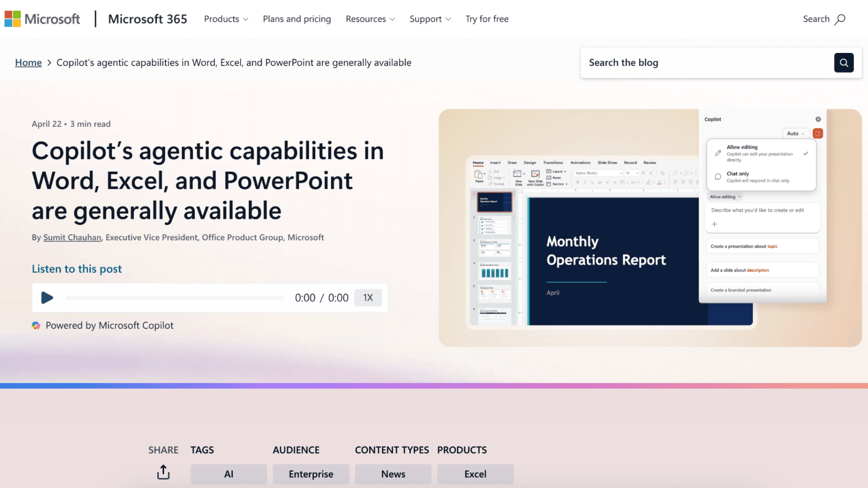Expand the Resources menu

click(x=370, y=19)
